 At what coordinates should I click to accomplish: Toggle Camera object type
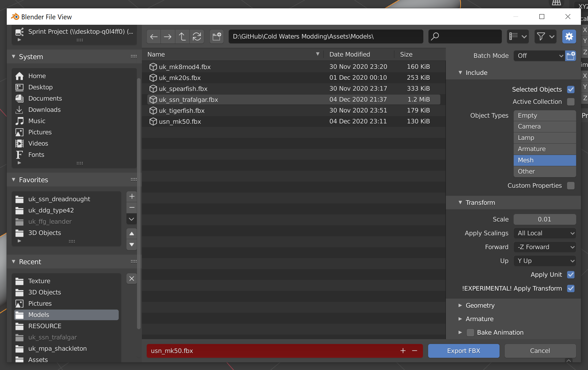[x=545, y=126]
